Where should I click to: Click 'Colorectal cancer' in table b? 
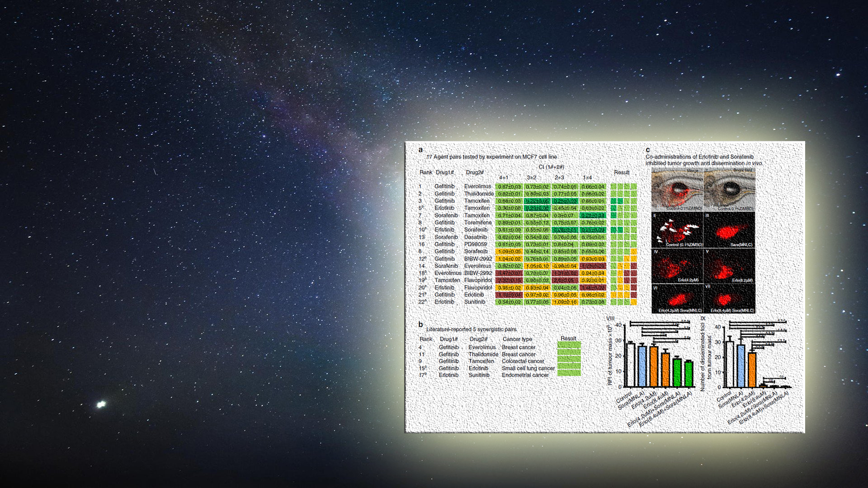[x=523, y=361]
